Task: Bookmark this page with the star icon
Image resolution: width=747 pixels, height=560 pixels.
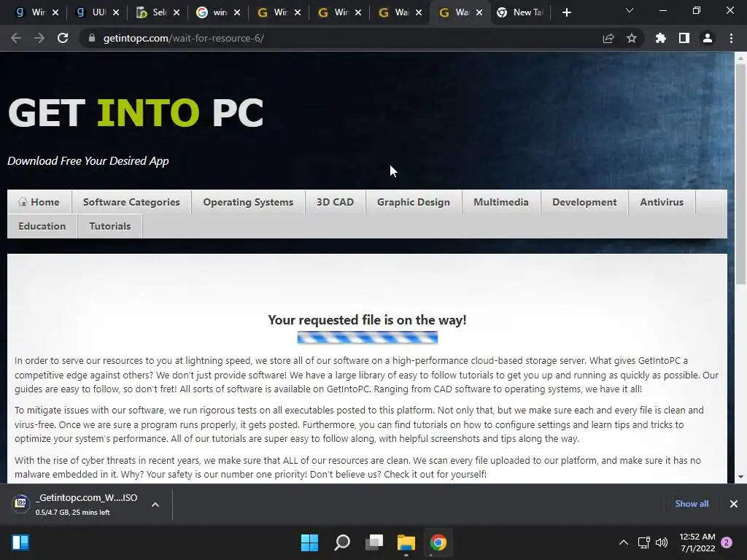Action: tap(632, 38)
